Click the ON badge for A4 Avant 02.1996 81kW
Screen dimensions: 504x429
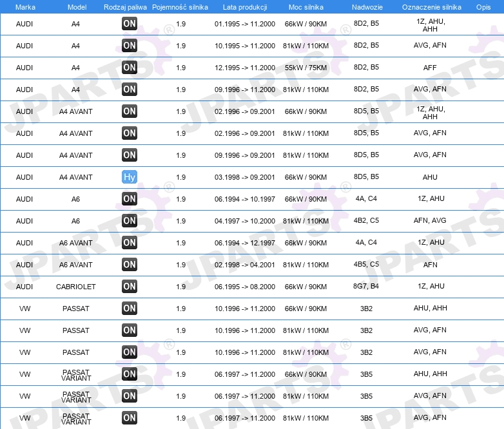point(129,133)
